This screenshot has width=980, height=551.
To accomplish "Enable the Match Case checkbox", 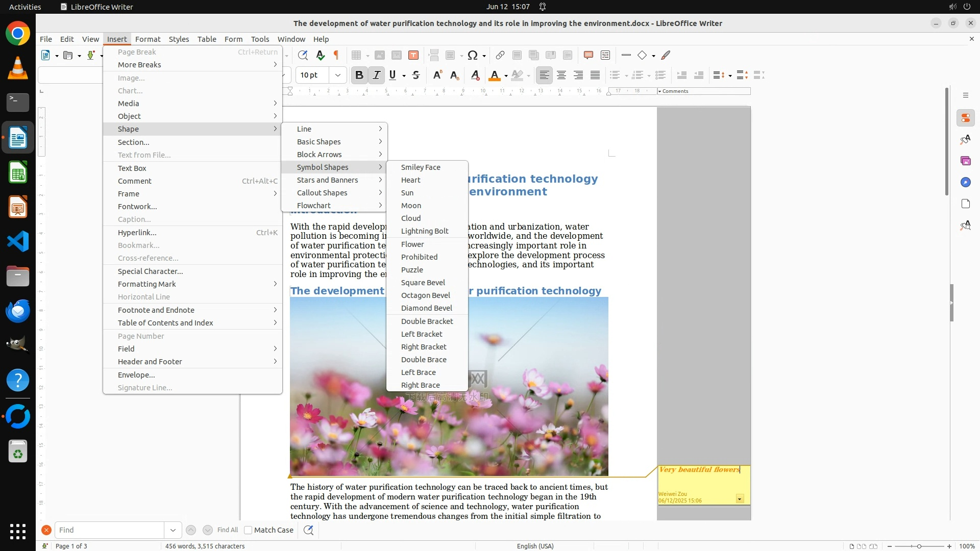I will (x=248, y=530).
